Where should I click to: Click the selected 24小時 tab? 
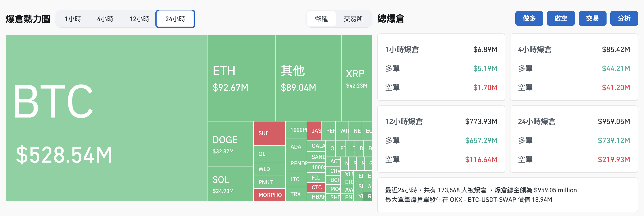coord(175,19)
